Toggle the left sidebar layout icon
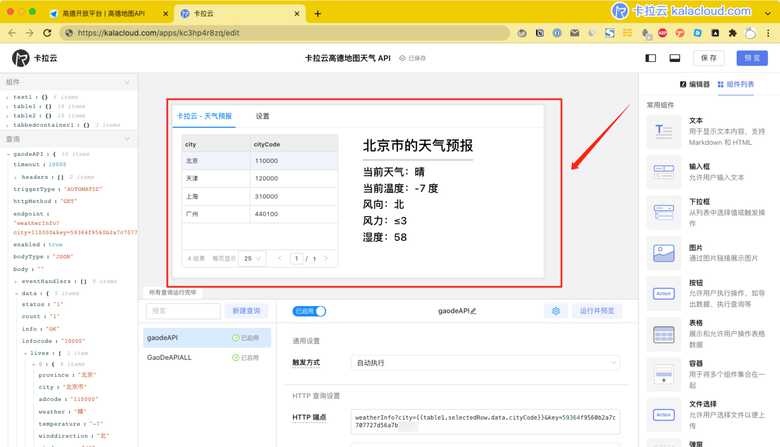 pos(650,58)
